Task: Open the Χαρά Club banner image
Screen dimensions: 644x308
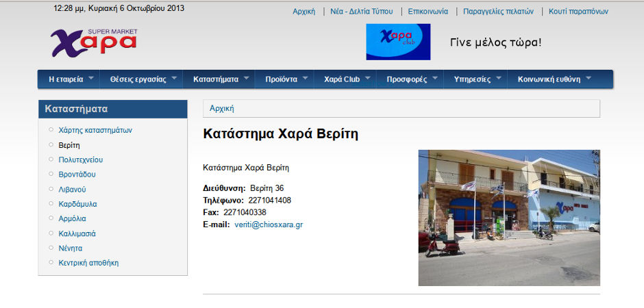Action: click(398, 42)
